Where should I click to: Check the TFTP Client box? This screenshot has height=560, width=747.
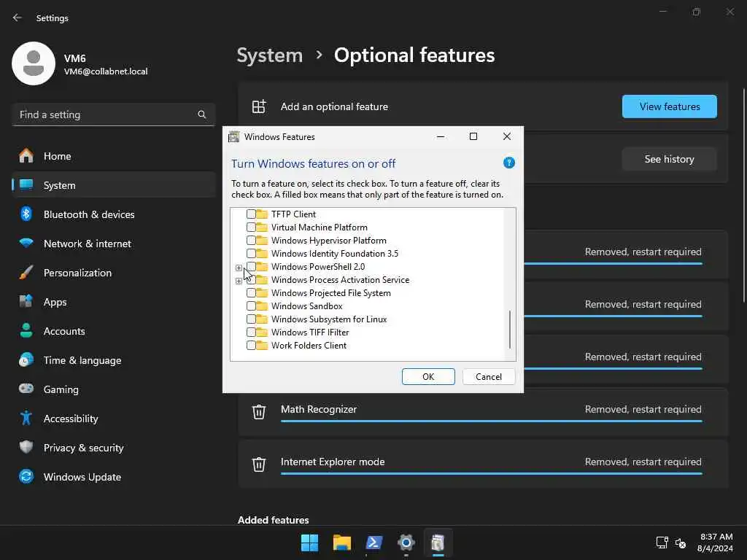coord(251,214)
